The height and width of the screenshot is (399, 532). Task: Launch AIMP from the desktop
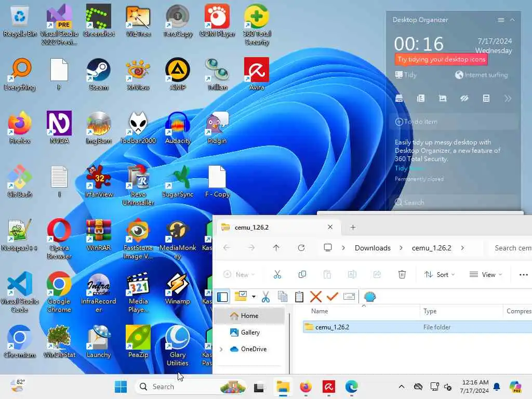[178, 74]
